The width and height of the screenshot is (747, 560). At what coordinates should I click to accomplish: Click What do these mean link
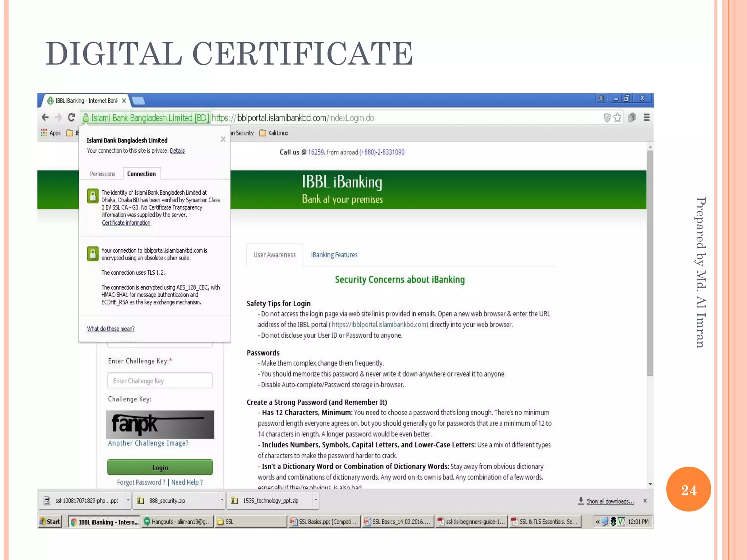[x=111, y=329]
